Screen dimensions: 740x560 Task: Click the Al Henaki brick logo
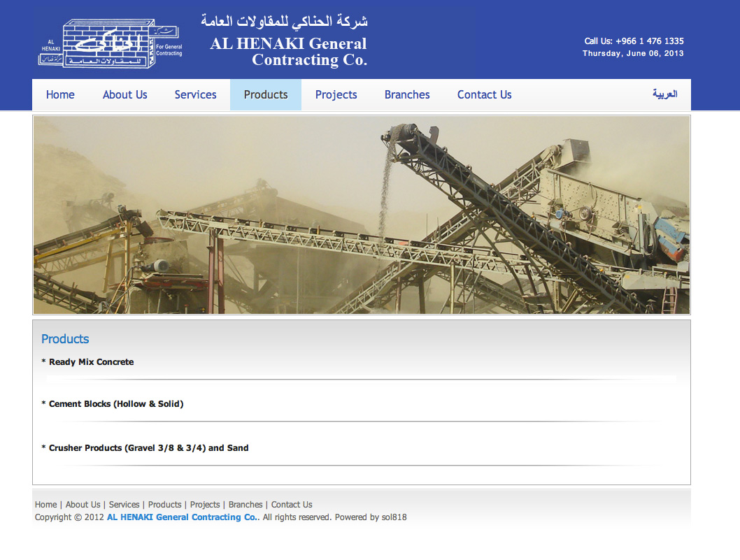coord(110,44)
